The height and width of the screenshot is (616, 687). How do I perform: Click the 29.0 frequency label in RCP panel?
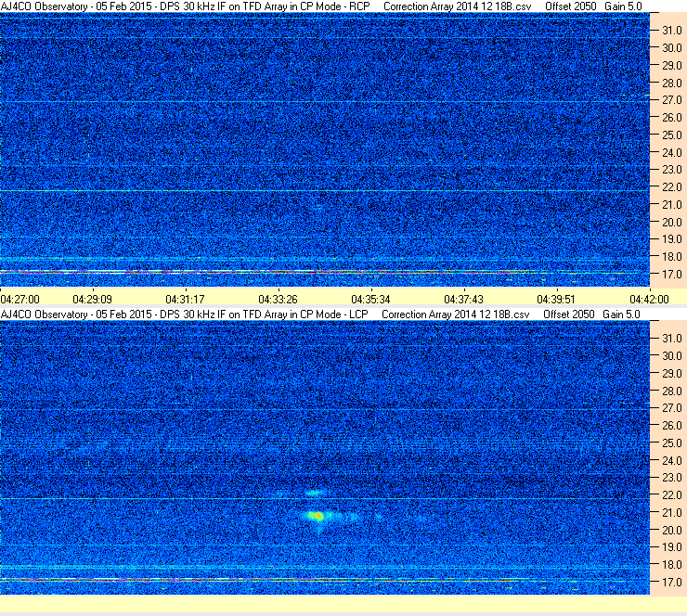pos(671,66)
